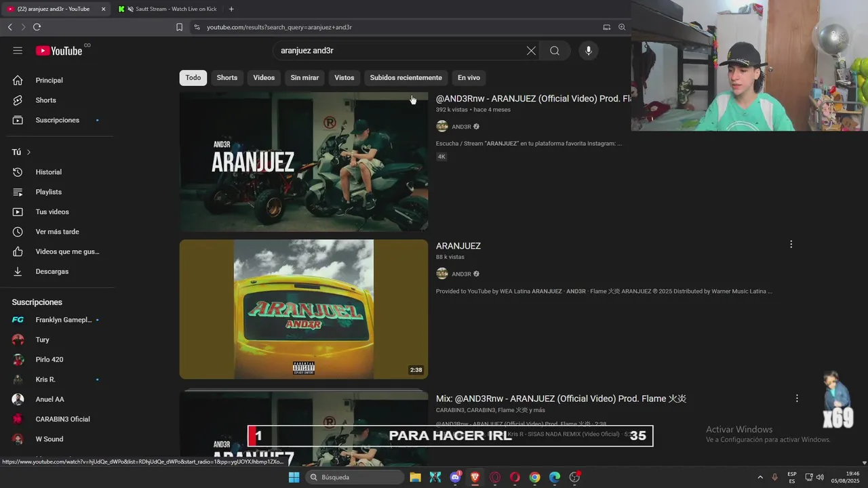
Task: Click the 4K badge on first result
Action: pos(441,157)
